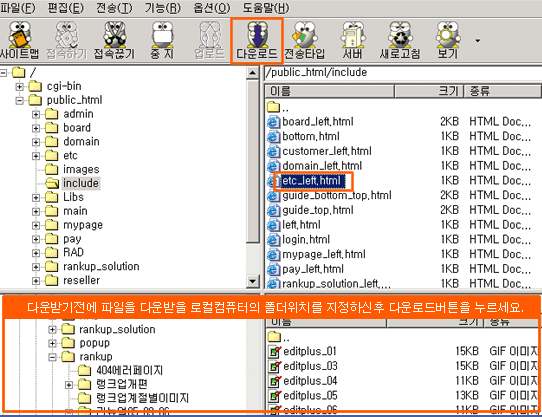The image size is (542, 417).
Task: Click the 서버 server icon
Action: tap(352, 40)
